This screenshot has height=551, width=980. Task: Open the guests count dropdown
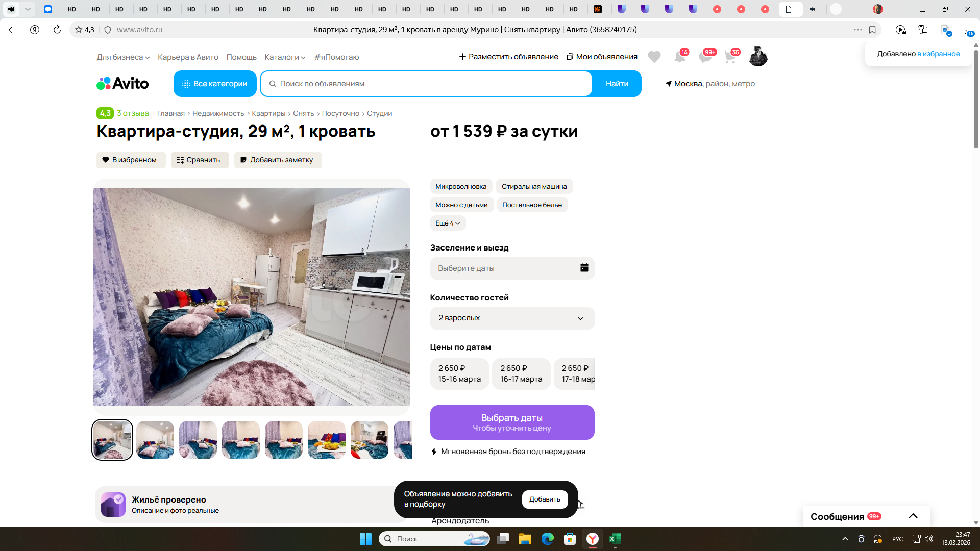tap(512, 318)
